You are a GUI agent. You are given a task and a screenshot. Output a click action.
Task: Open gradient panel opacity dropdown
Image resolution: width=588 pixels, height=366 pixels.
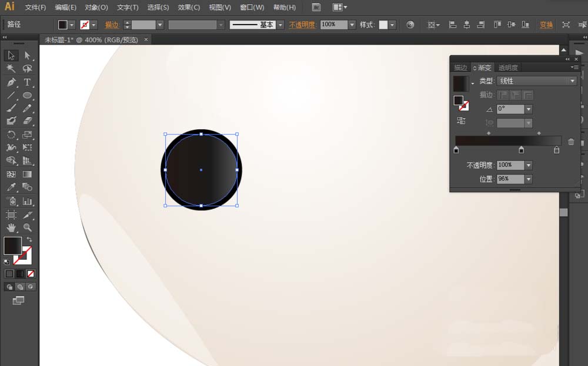(x=529, y=165)
